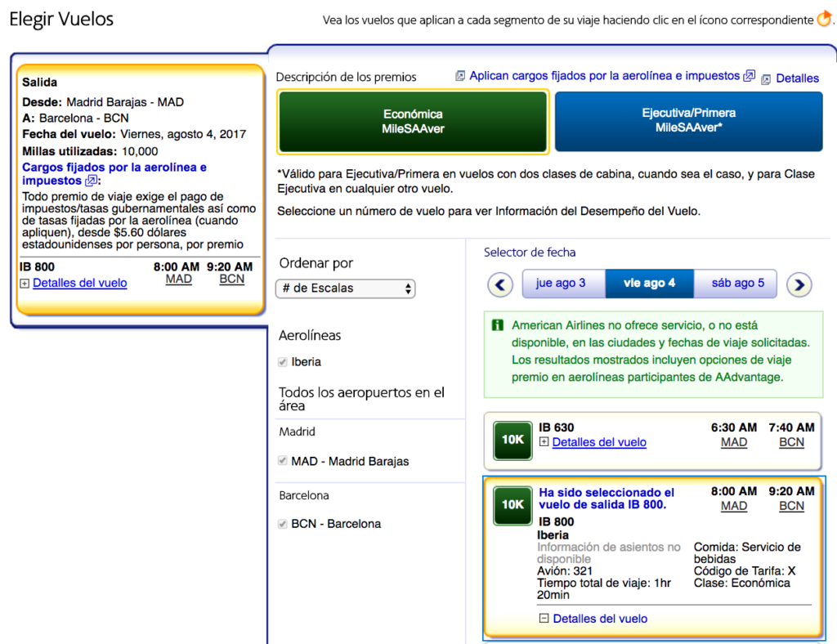Screen dimensions: 837x644
Task: Open the '# de Escalas' sort dropdown
Action: click(x=346, y=288)
